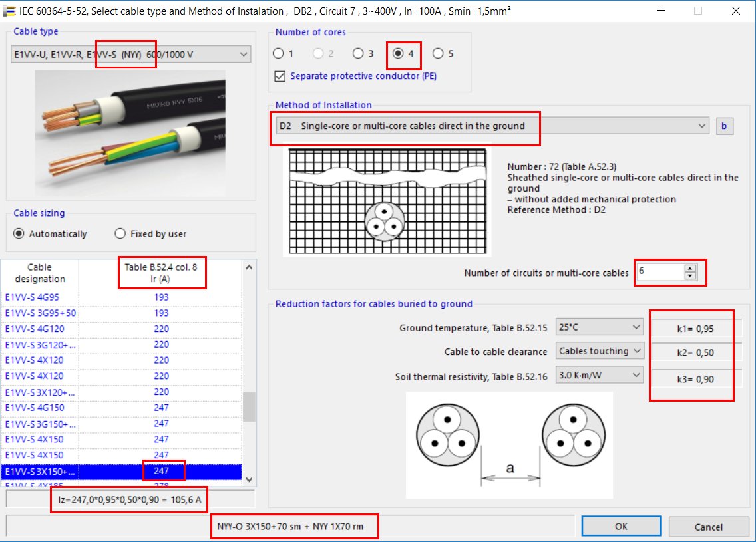The image size is (756, 542).
Task: Open the Cable type dropdown
Action: [x=130, y=55]
